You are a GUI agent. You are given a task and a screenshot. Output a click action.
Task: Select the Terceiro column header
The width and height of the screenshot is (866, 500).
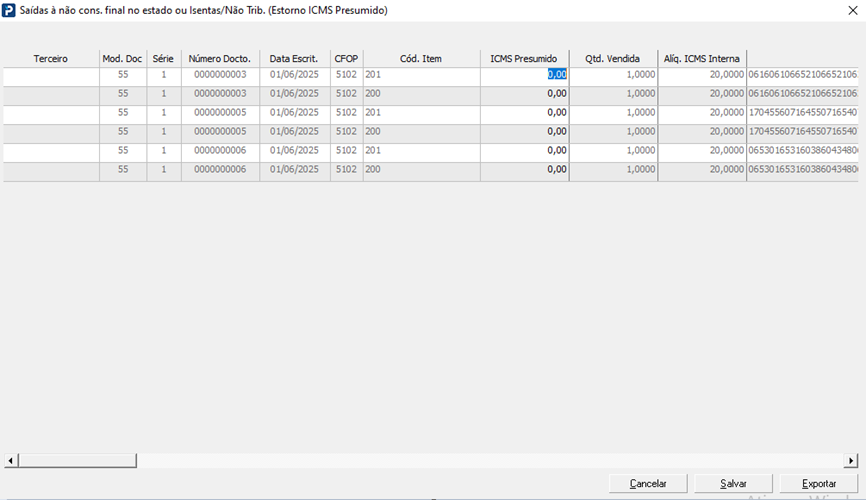51,59
